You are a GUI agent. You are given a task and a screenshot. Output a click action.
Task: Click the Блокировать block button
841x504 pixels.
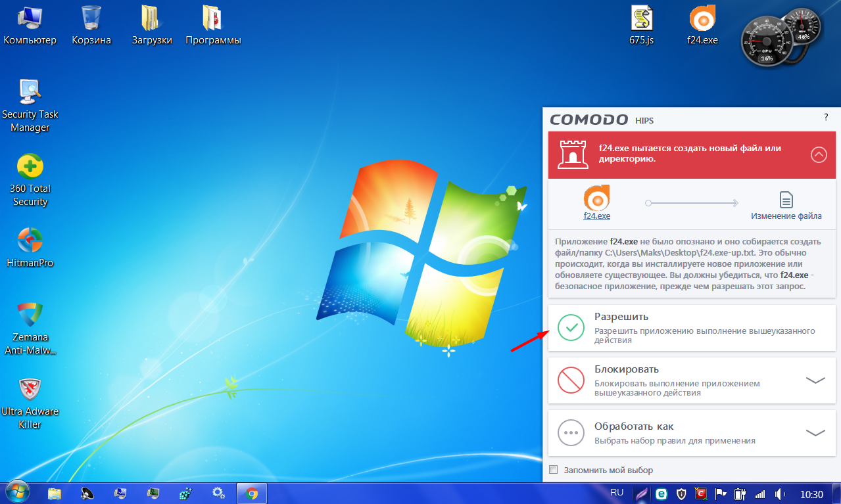point(692,380)
